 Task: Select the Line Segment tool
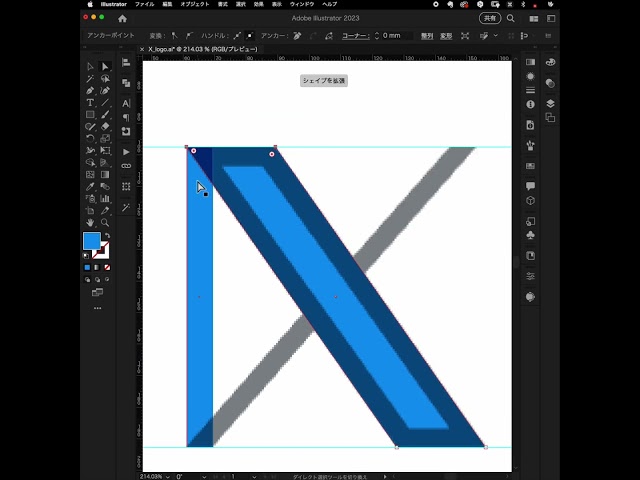click(105, 102)
